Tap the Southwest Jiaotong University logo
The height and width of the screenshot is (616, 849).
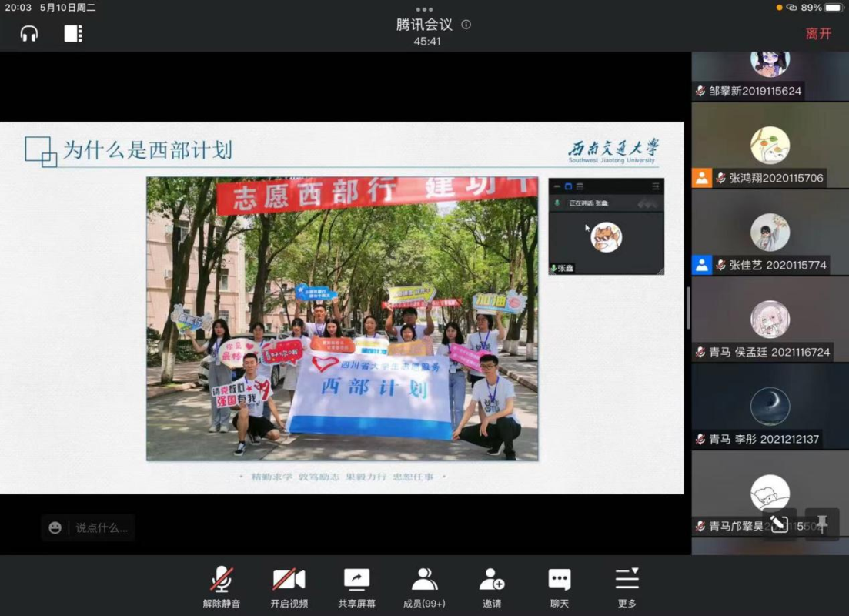[x=613, y=151]
